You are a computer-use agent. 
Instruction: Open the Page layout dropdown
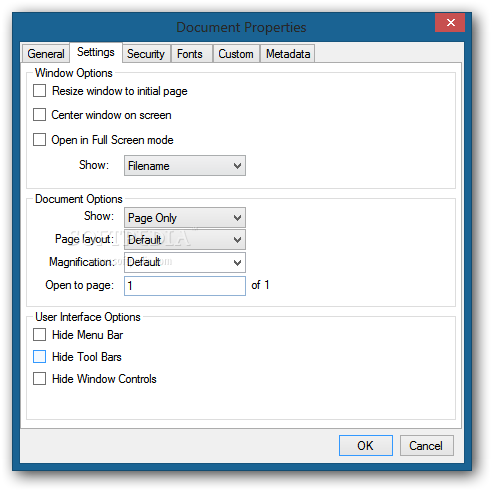185,240
